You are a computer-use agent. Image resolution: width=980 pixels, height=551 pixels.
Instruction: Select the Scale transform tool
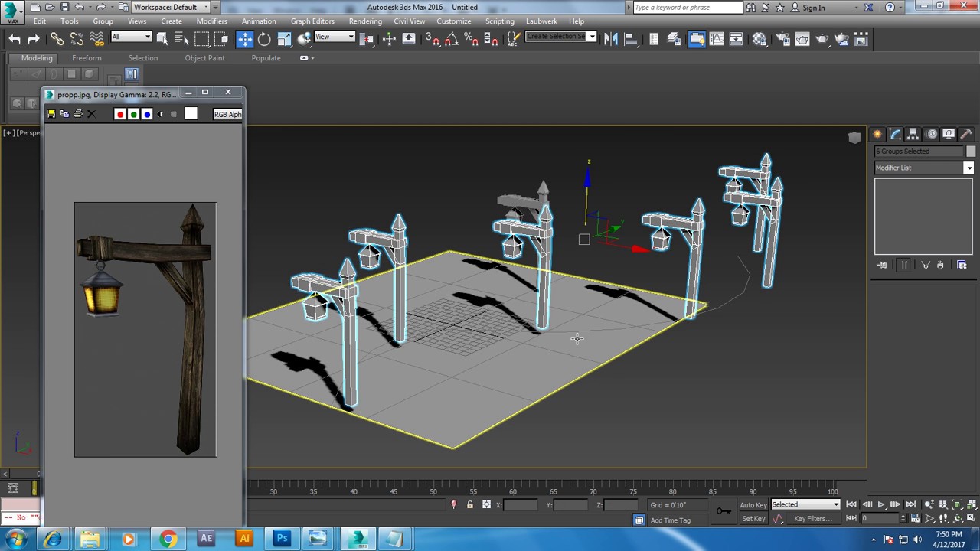pos(284,39)
